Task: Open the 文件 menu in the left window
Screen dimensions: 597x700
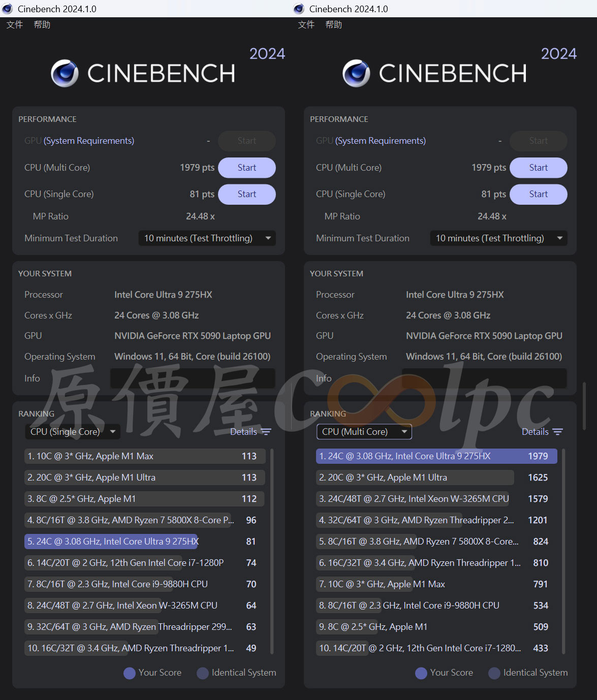Action: pyautogui.click(x=15, y=24)
